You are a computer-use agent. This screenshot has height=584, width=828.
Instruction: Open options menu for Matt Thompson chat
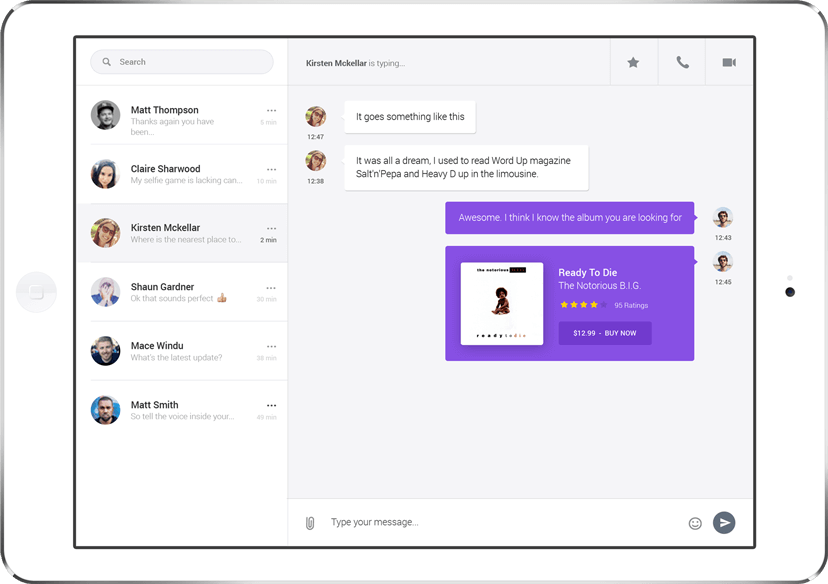(271, 110)
